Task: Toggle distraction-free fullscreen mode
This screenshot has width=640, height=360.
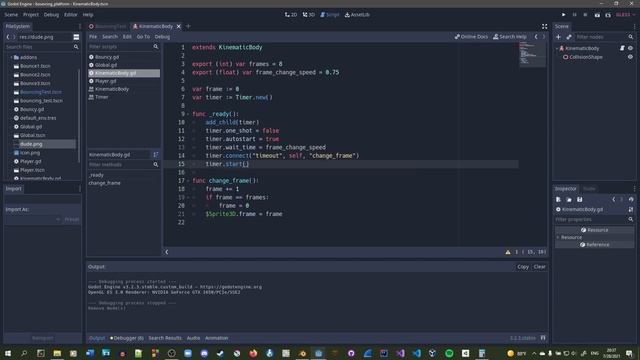Action: click(544, 26)
